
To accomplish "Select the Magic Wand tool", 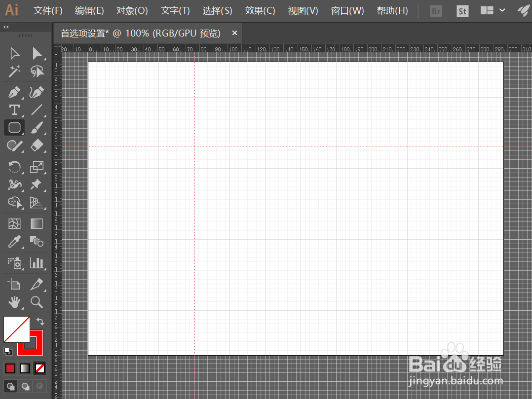I will click(14, 72).
